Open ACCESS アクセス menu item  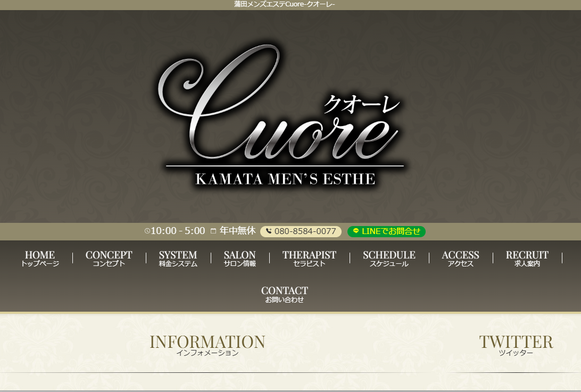click(x=460, y=258)
